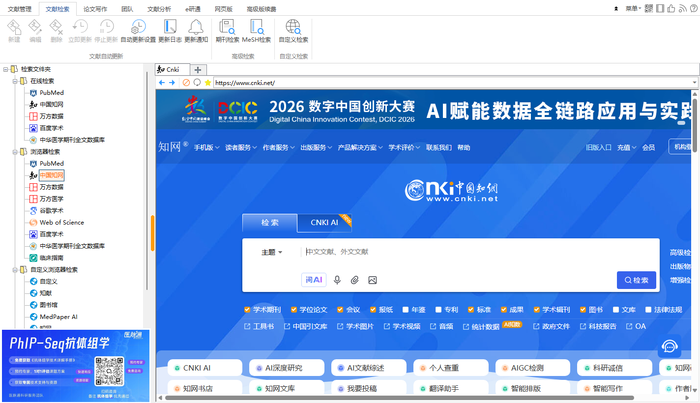
Task: Switch to the 文献管理 tab
Action: point(20,9)
